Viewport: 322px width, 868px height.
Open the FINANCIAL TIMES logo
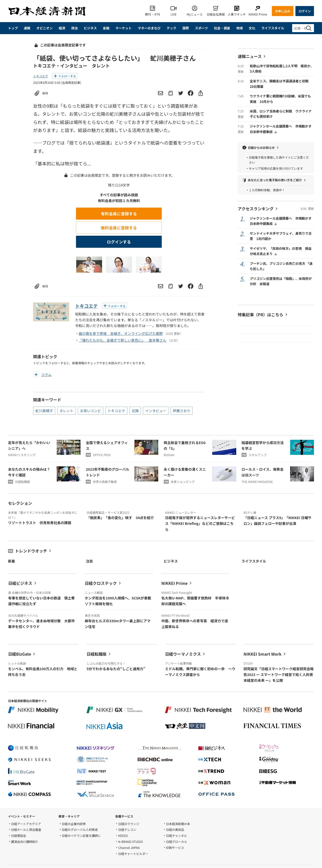[x=272, y=726]
